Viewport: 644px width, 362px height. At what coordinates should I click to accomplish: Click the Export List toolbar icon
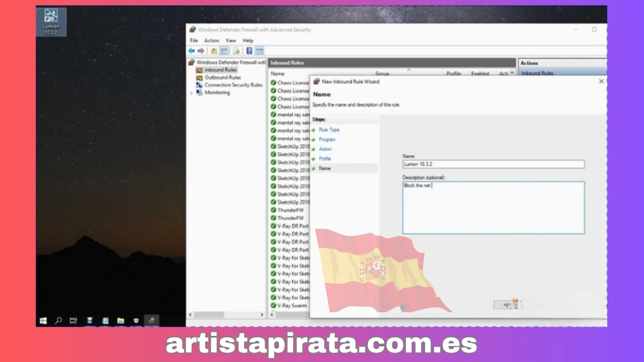pyautogui.click(x=236, y=51)
